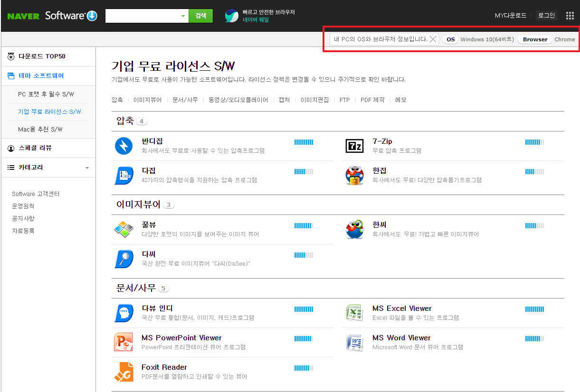Open the MS Excel Viewer icon
The height and width of the screenshot is (392, 580).
tap(354, 313)
